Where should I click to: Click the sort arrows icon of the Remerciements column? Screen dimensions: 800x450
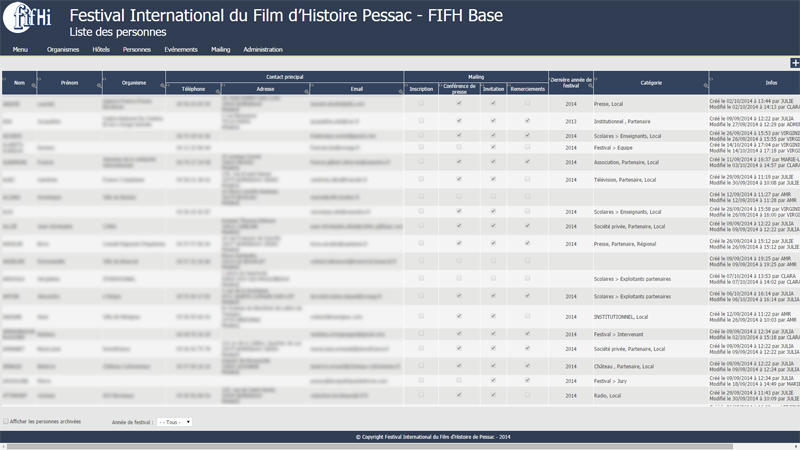tap(509, 85)
